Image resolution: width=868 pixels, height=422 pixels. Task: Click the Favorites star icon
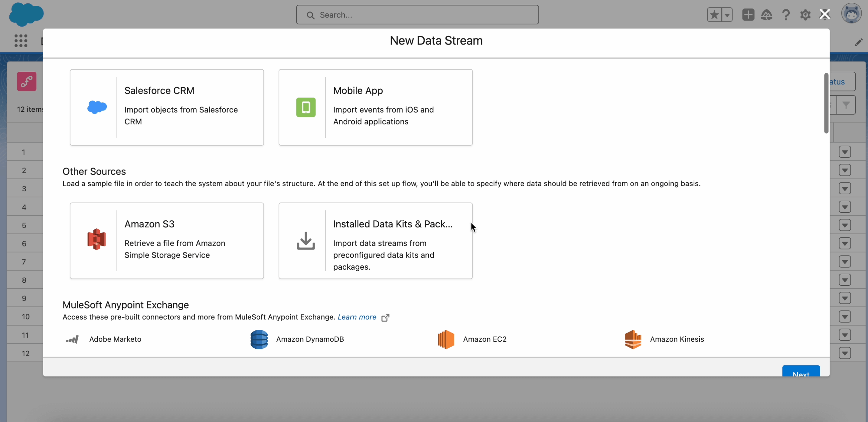(x=714, y=15)
